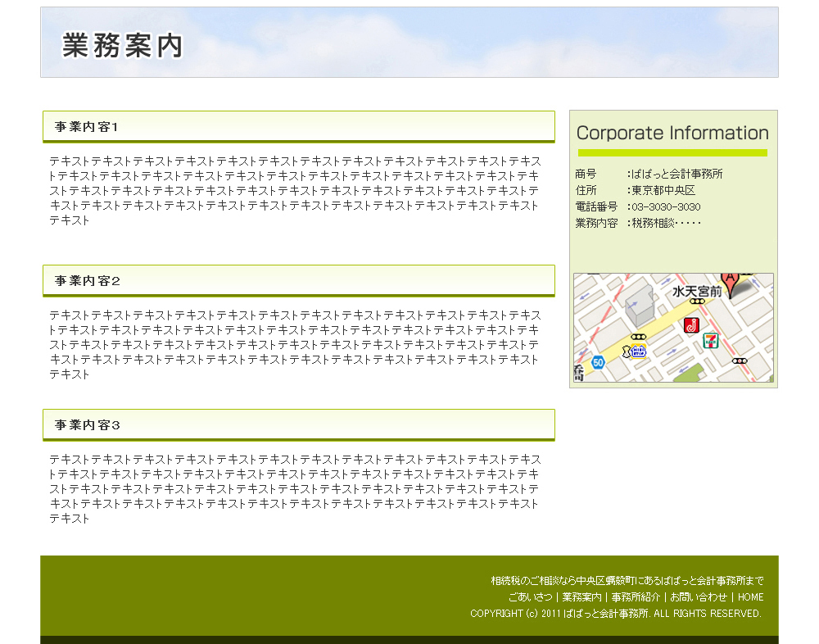Go to HOME via footer link

750,597
